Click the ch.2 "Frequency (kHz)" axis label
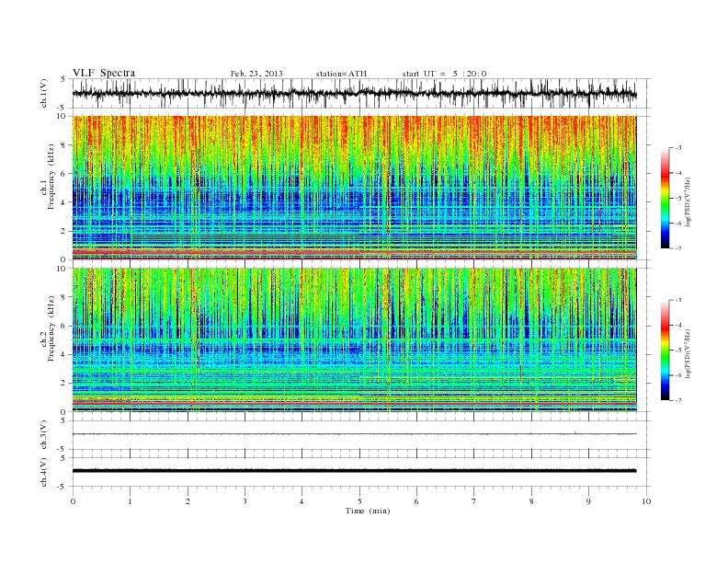Image resolution: width=728 pixels, height=563 pixels. [x=51, y=328]
